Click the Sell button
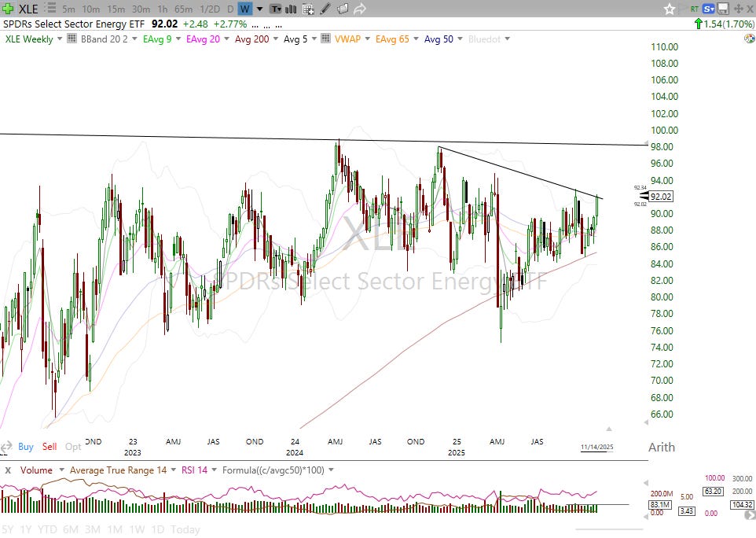This screenshot has width=756, height=538. coord(50,447)
